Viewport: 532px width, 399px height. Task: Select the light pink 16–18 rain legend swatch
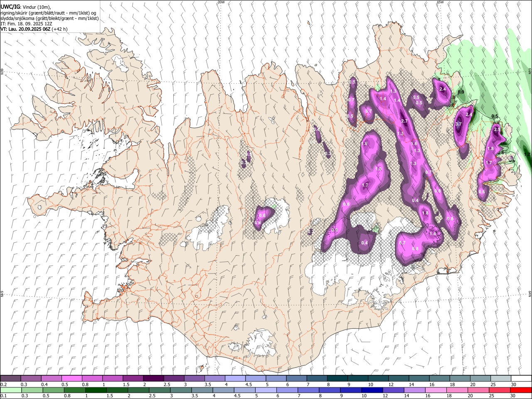coord(435,390)
